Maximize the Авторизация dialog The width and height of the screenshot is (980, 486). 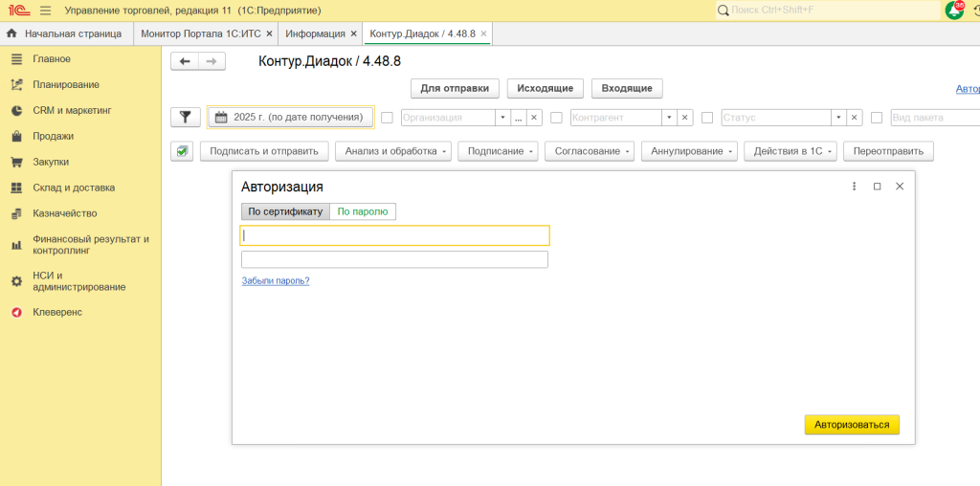pos(877,187)
